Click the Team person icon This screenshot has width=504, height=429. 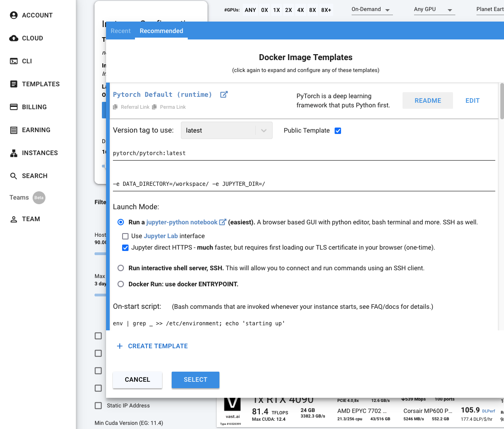coord(13,219)
